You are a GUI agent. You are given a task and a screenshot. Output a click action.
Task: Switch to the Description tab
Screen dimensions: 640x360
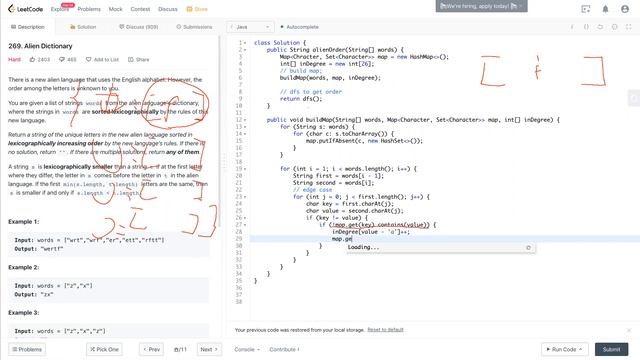click(28, 27)
